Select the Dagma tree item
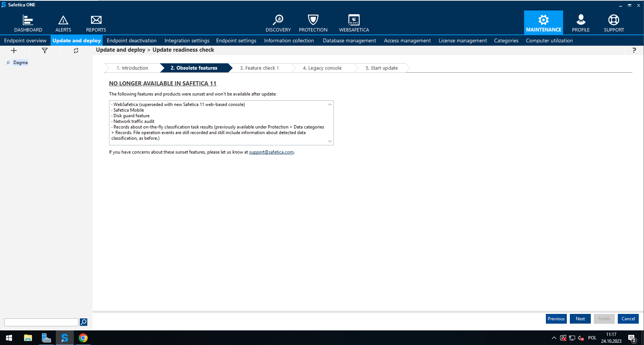Image resolution: width=644 pixels, height=345 pixels. pos(21,63)
